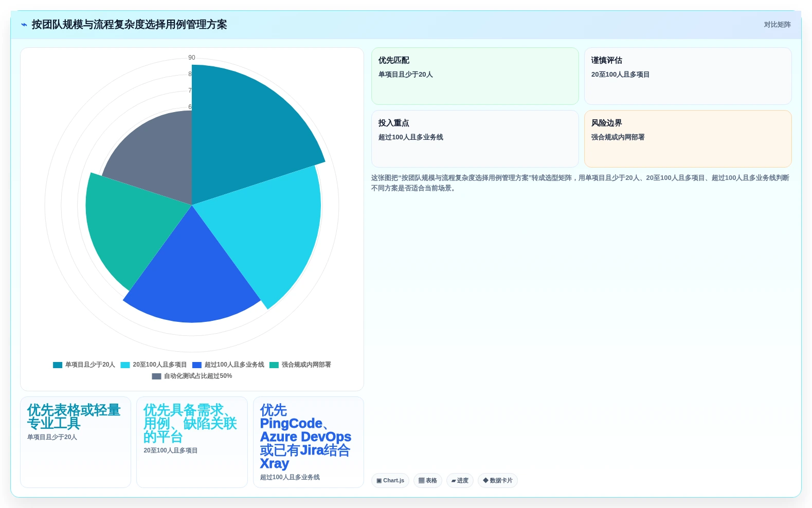Click legend label 超过100人且多业务线
Viewport: 812px width, 508px height.
coord(234,365)
